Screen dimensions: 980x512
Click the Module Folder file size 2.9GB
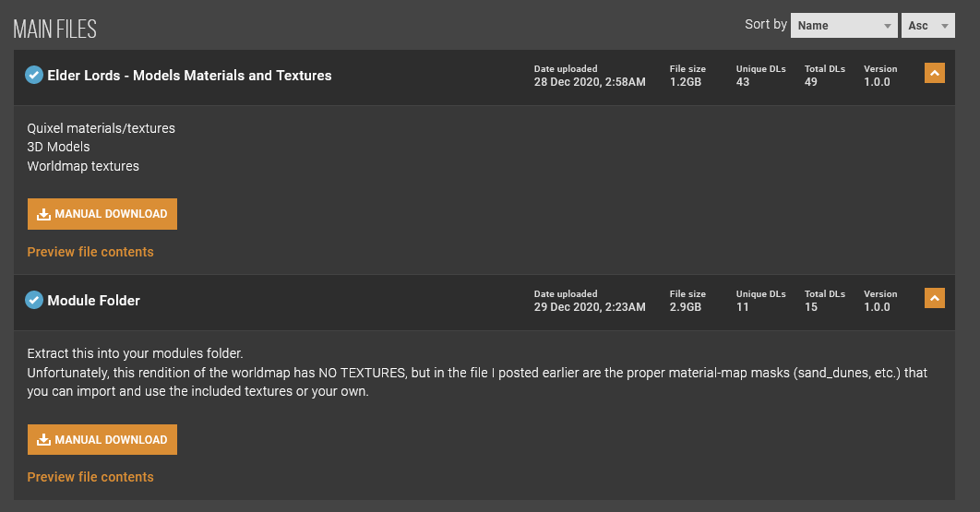[685, 307]
